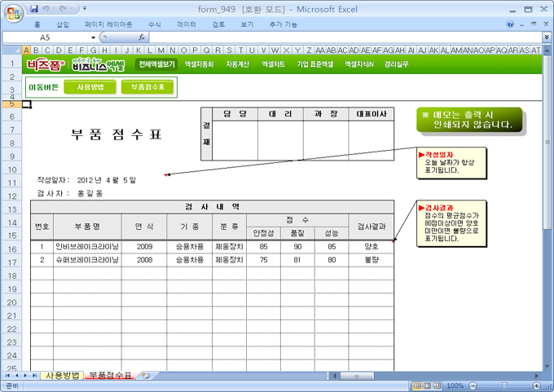This screenshot has height=392, width=554.
Task: Click the 엑셀차트 link in green banner
Action: coord(273,64)
